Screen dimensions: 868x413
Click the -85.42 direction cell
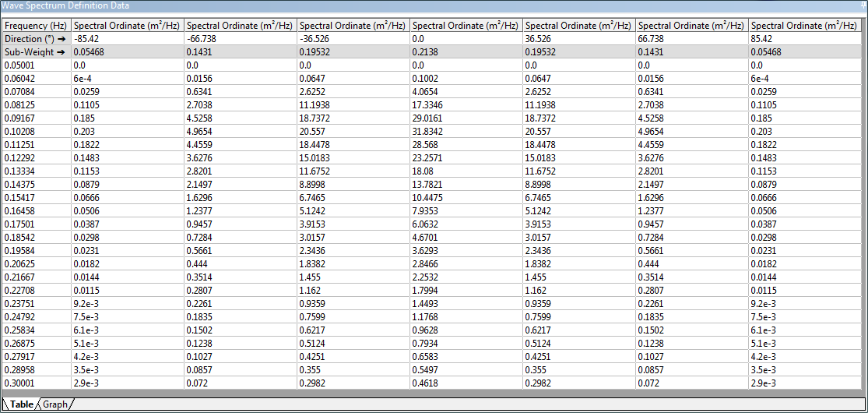click(128, 39)
